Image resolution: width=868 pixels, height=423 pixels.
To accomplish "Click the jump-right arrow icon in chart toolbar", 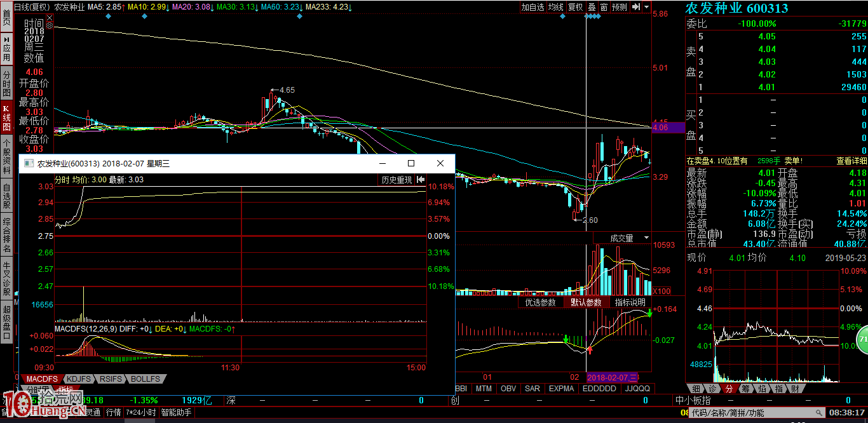I will pos(635,7).
